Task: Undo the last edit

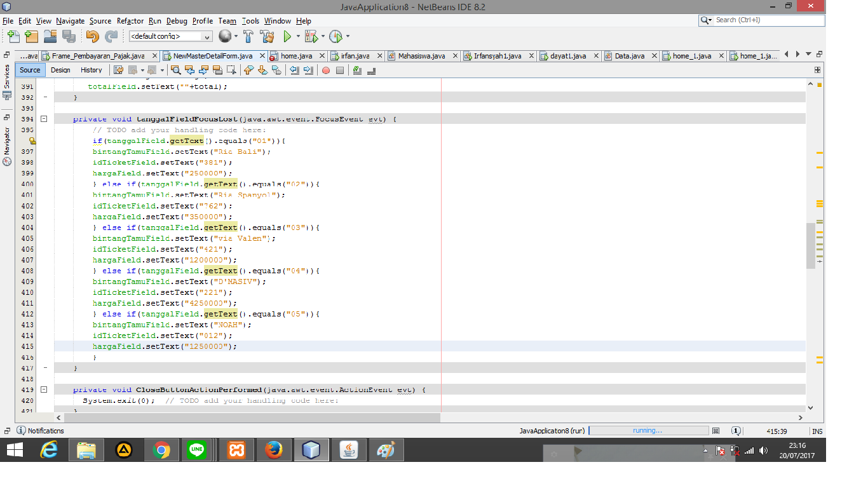Action: 93,36
